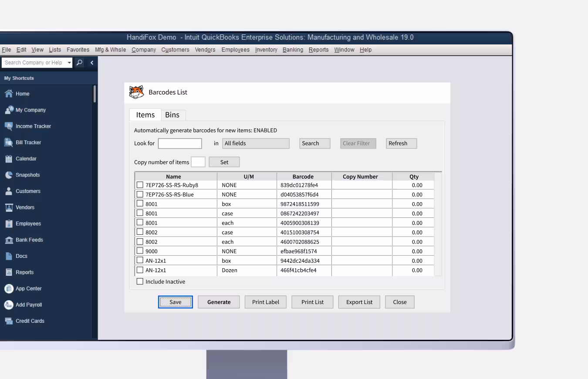
Task: Click the Generate button
Action: click(219, 302)
